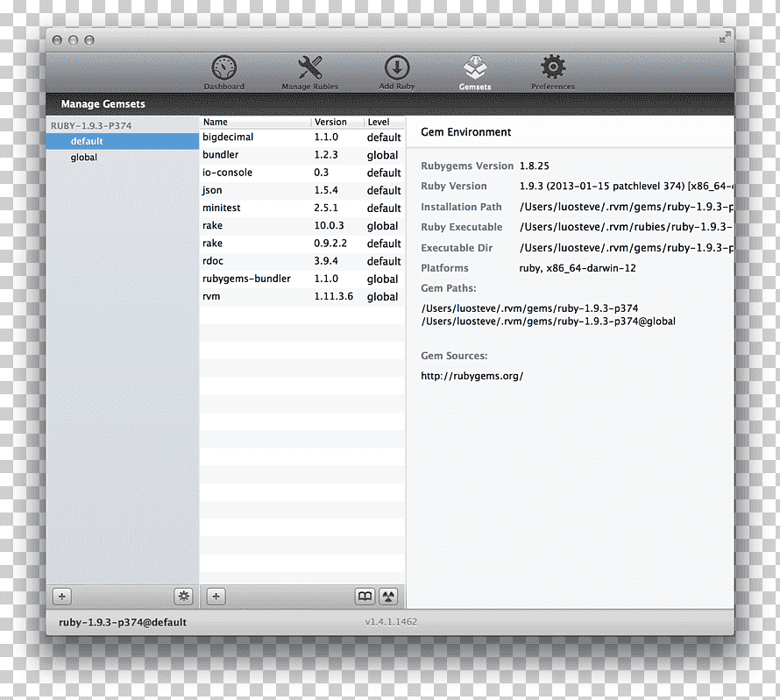
Task: Click the 1.11.3.6 version cell
Action: pos(333,297)
